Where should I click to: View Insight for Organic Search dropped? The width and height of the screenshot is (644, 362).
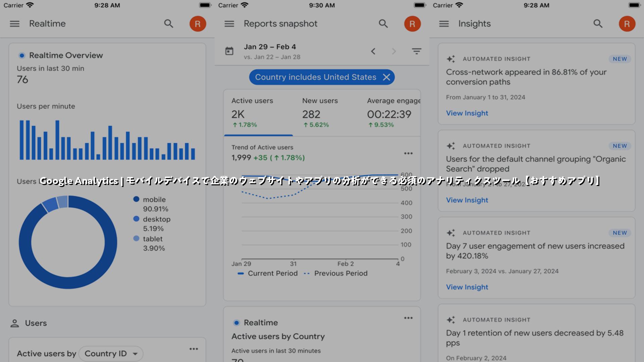pyautogui.click(x=467, y=200)
